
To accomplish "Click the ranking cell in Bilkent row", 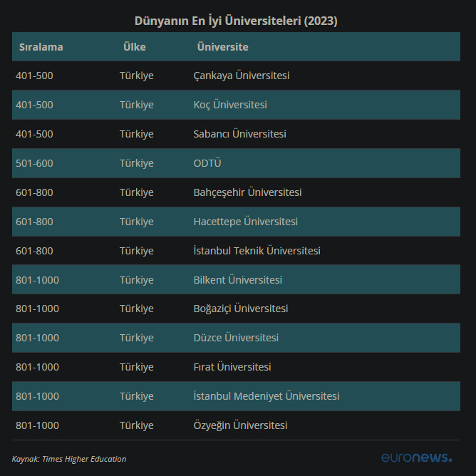I will coord(37,280).
